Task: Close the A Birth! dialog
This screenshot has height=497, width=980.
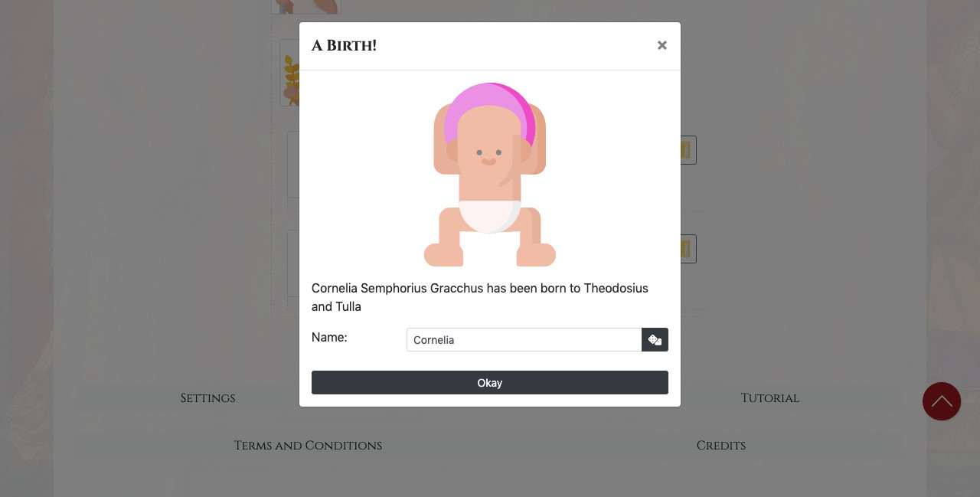Action: [x=662, y=45]
